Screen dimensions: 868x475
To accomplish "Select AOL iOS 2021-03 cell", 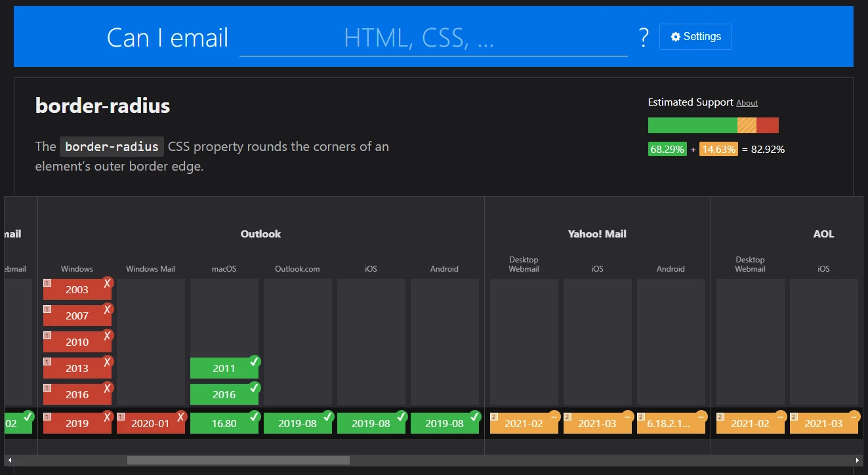I will [824, 423].
